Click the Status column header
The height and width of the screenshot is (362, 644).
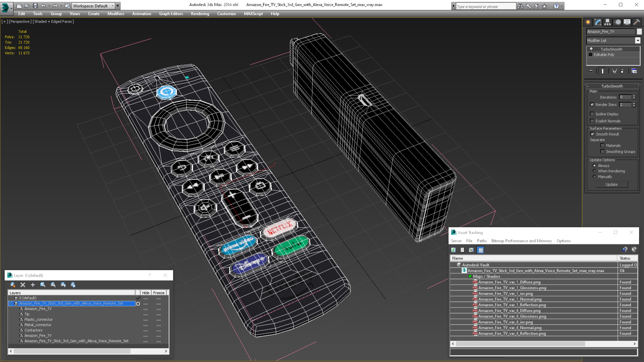click(627, 258)
